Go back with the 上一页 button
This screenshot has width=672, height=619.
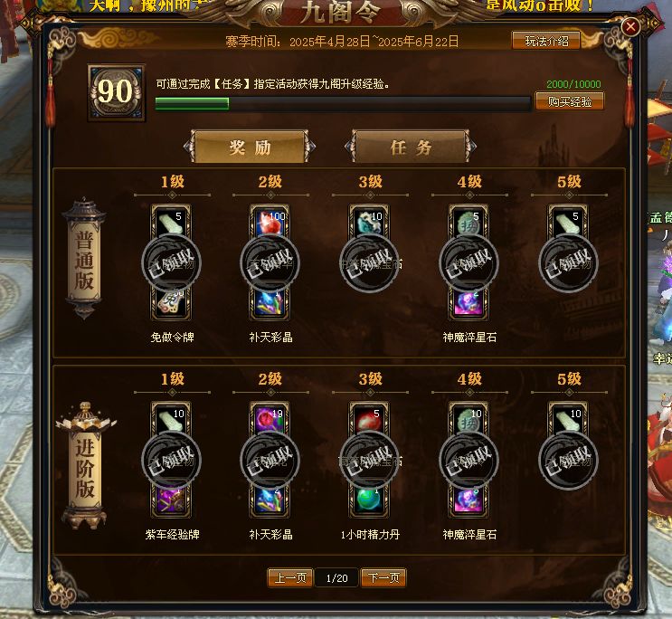290,577
